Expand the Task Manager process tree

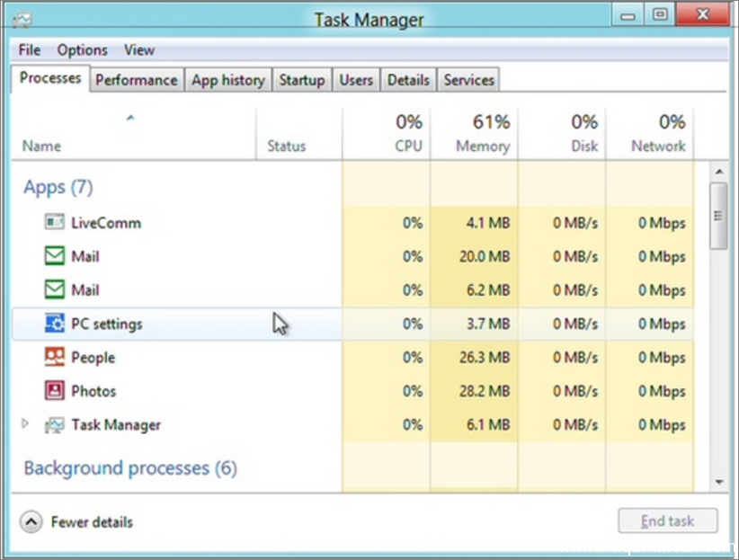25,423
